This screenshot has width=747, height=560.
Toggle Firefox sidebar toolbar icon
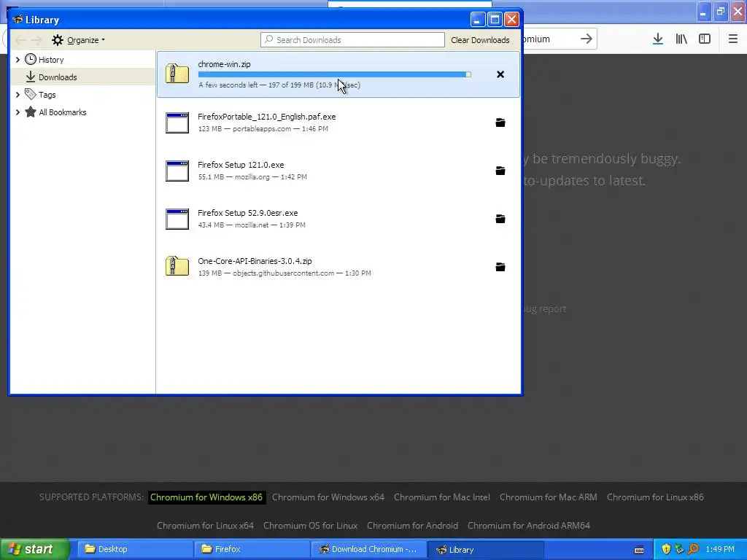[x=705, y=39]
